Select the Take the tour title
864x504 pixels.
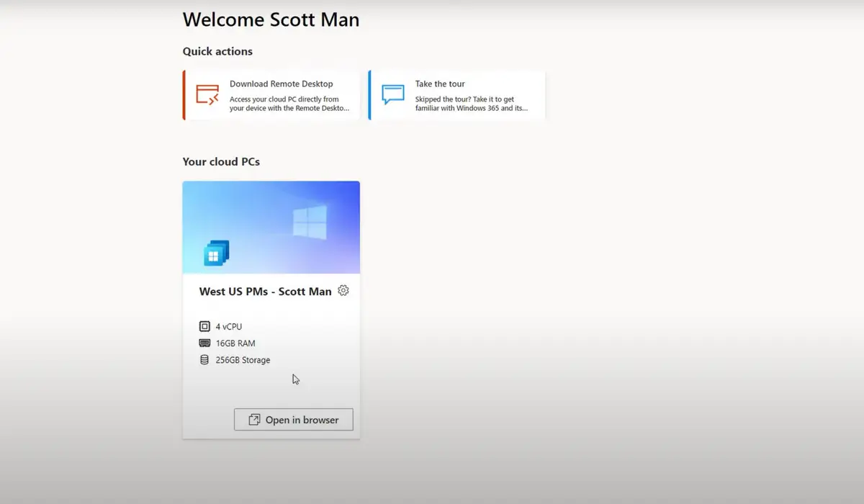click(440, 84)
